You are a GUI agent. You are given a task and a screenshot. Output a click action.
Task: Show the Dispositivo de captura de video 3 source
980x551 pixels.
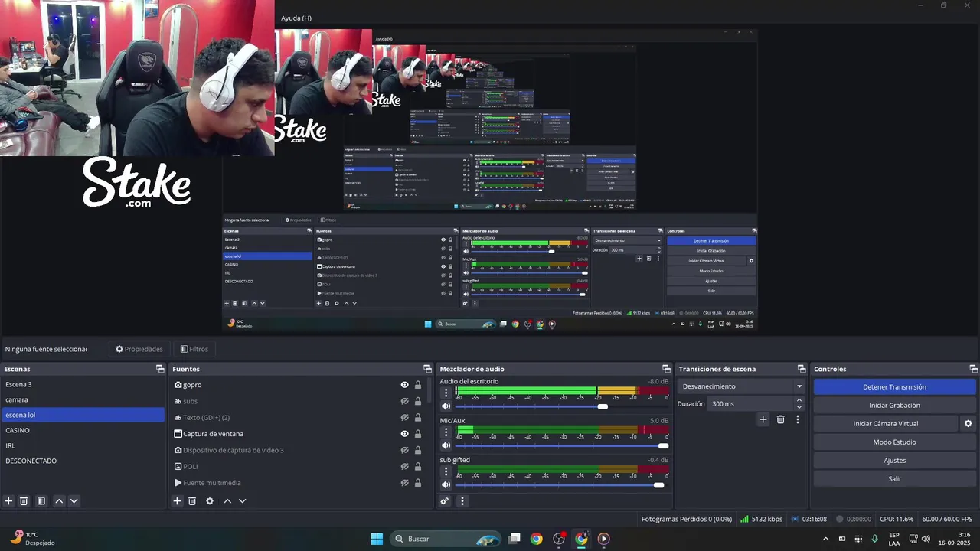pyautogui.click(x=405, y=450)
